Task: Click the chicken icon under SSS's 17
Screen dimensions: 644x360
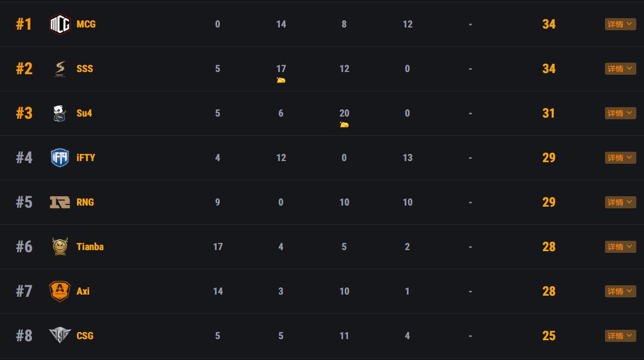Action: click(281, 80)
